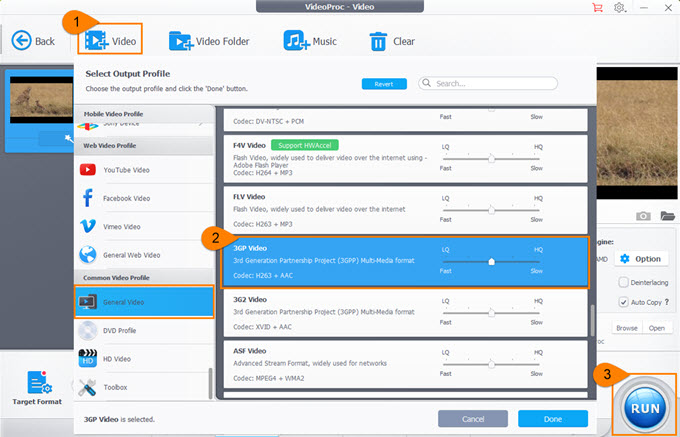This screenshot has width=680, height=437.
Task: Take snapshot with camera icon
Action: 643,216
